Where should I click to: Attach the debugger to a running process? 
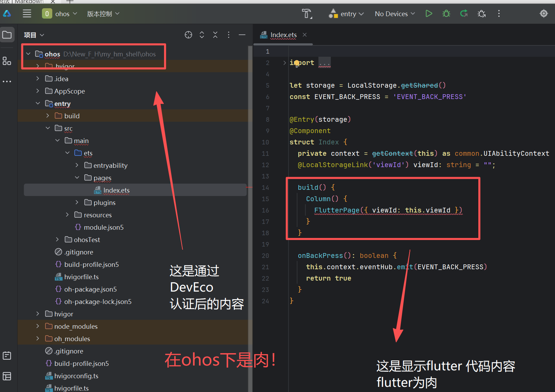coord(481,14)
